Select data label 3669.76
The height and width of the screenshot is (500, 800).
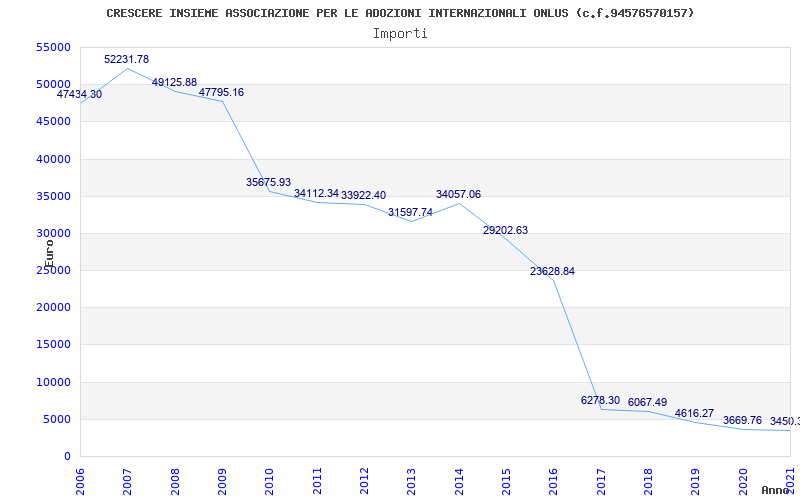tap(742, 420)
